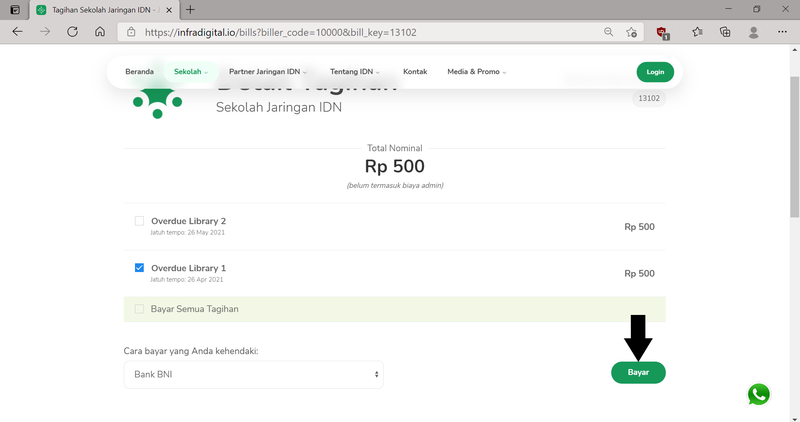The image size is (800, 422).
Task: Click the browser forward arrow
Action: pyautogui.click(x=45, y=32)
